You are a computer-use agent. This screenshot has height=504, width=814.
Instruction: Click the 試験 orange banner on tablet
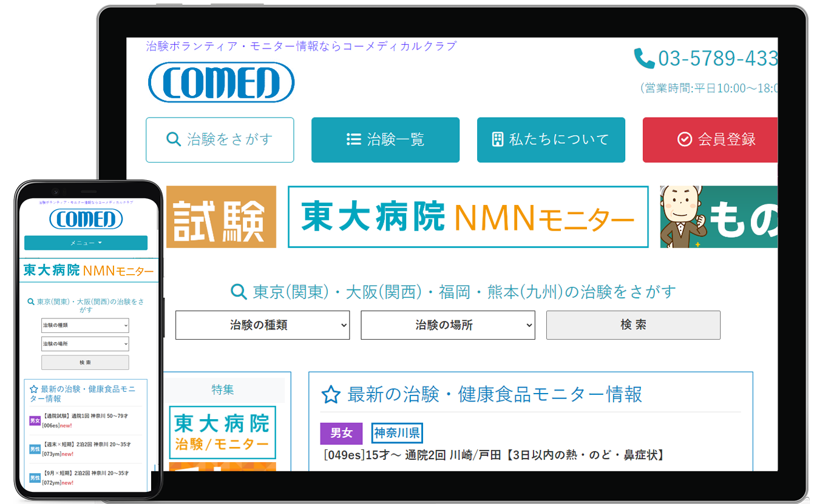tap(221, 217)
